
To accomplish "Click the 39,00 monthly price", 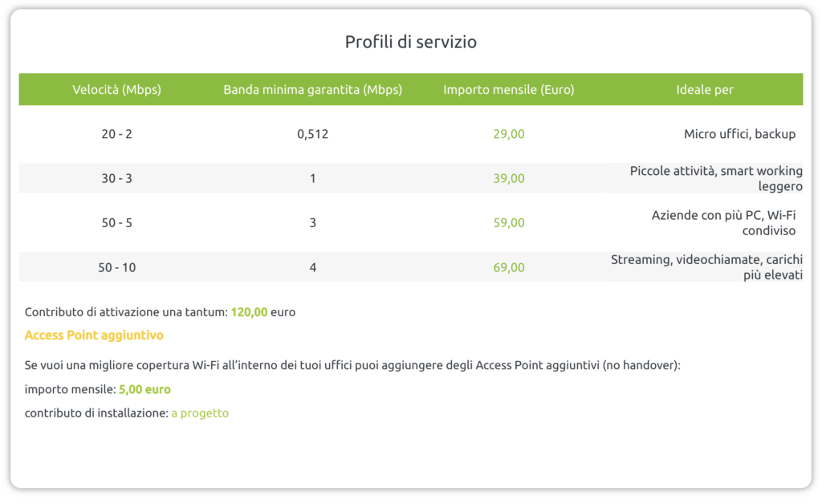I will pos(509,178).
